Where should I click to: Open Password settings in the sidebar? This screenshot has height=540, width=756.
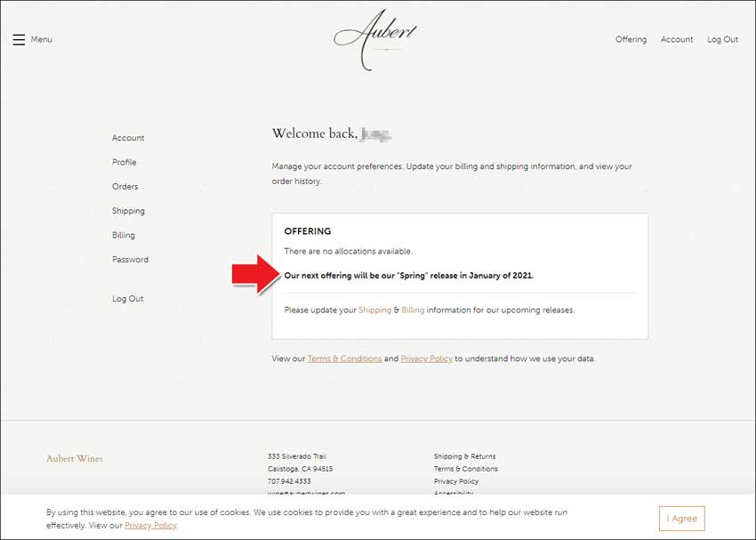pos(130,260)
